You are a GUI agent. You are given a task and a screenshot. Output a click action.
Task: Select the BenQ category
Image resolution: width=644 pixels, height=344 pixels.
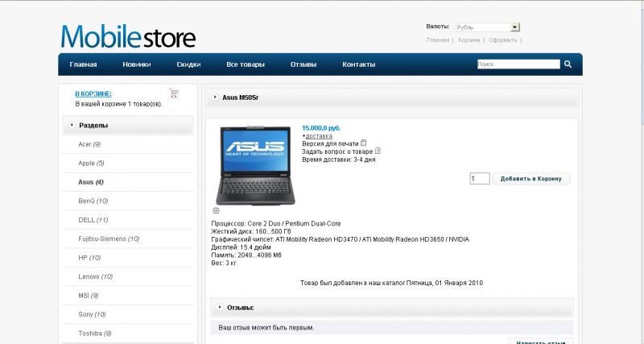click(x=93, y=201)
